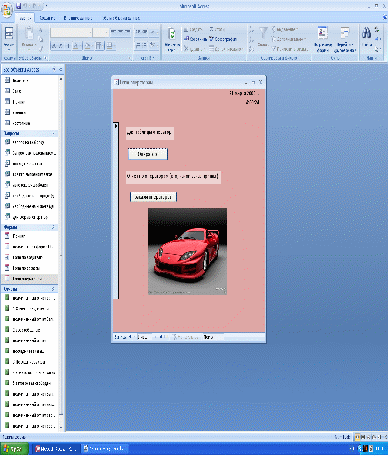
Task: Click the Cut scissors icon
Action: pos(41,30)
